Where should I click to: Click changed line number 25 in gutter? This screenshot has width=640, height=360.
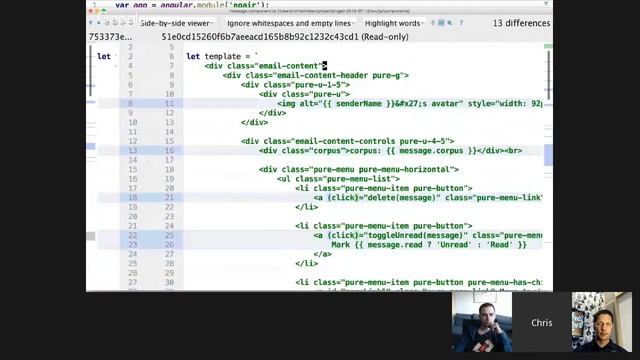coord(169,235)
